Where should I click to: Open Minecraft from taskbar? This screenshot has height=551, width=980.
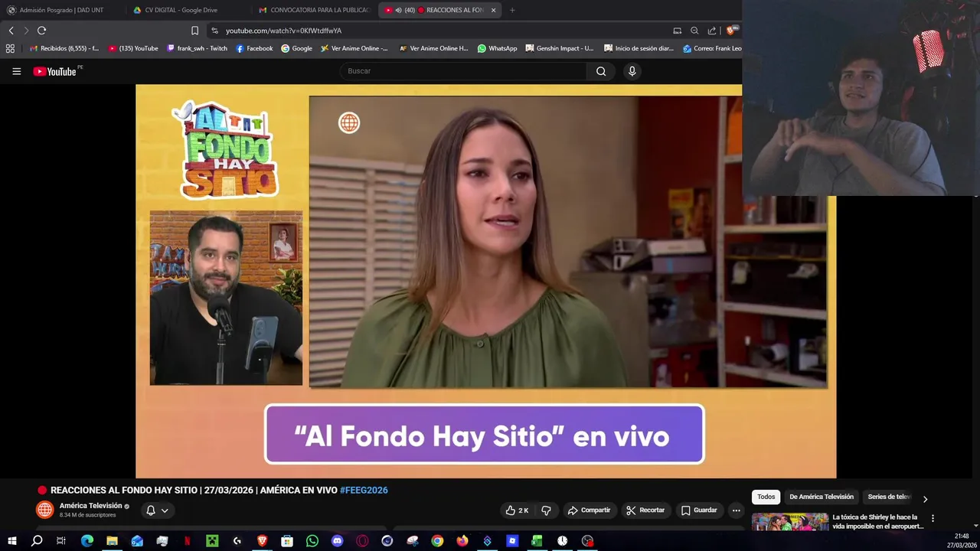tap(212, 541)
